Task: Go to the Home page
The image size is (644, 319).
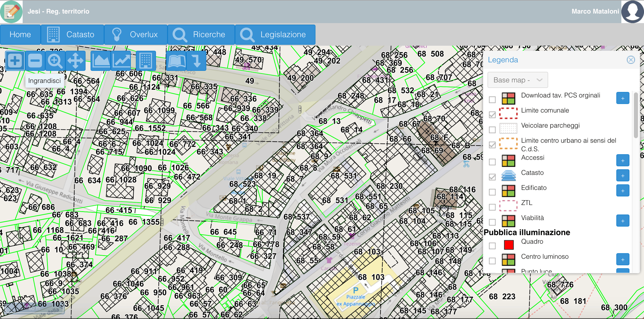Action: (x=20, y=35)
